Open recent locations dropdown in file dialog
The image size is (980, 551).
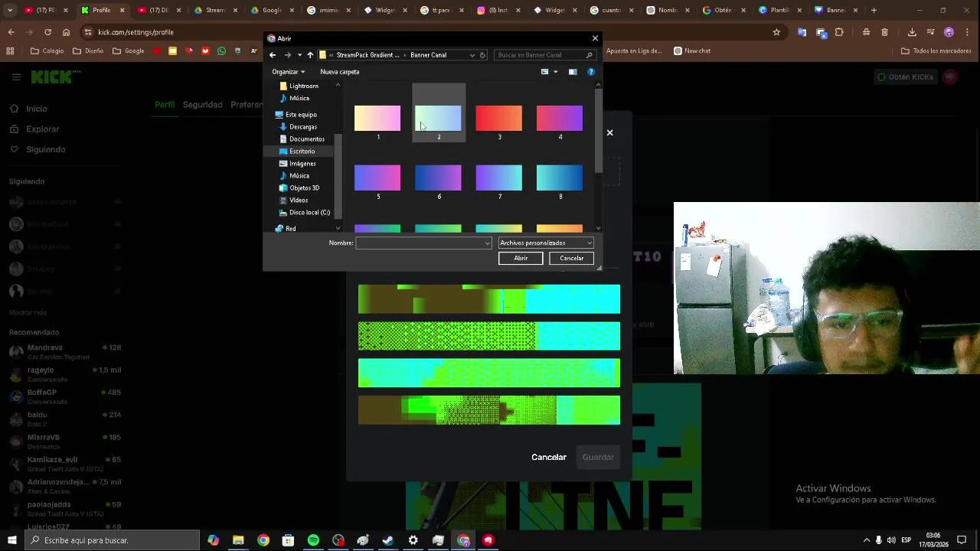(299, 55)
